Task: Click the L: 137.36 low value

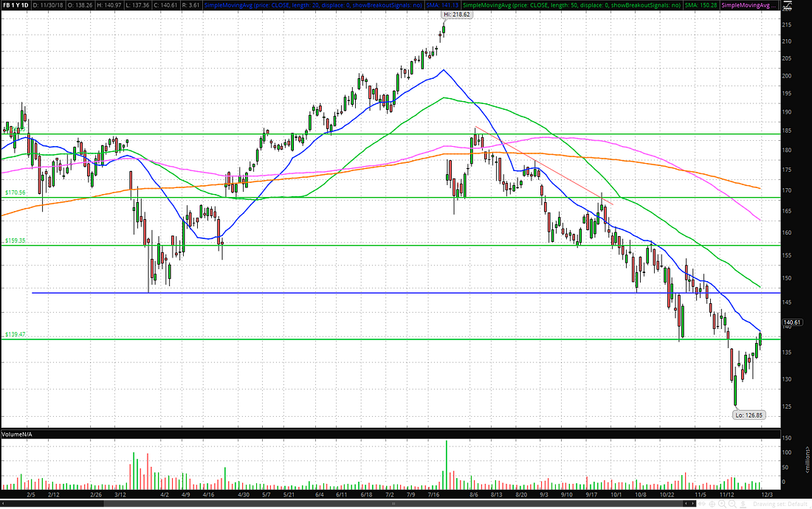Action: (x=137, y=5)
